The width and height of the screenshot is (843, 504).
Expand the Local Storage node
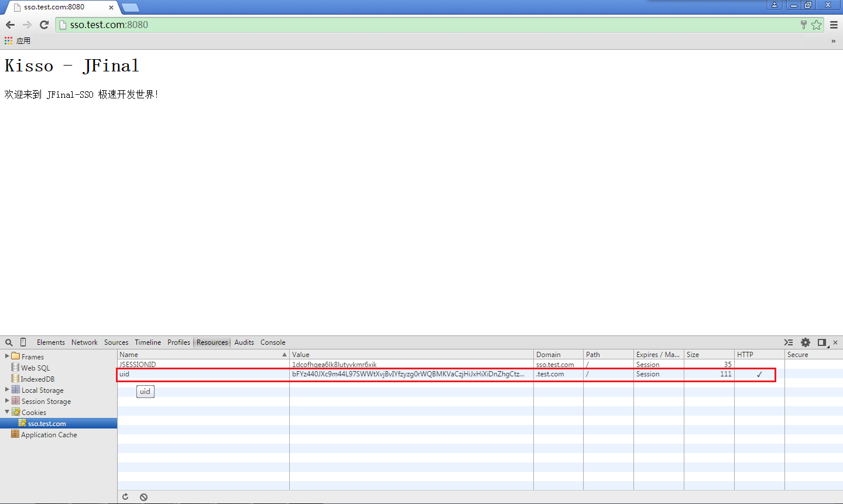7,389
